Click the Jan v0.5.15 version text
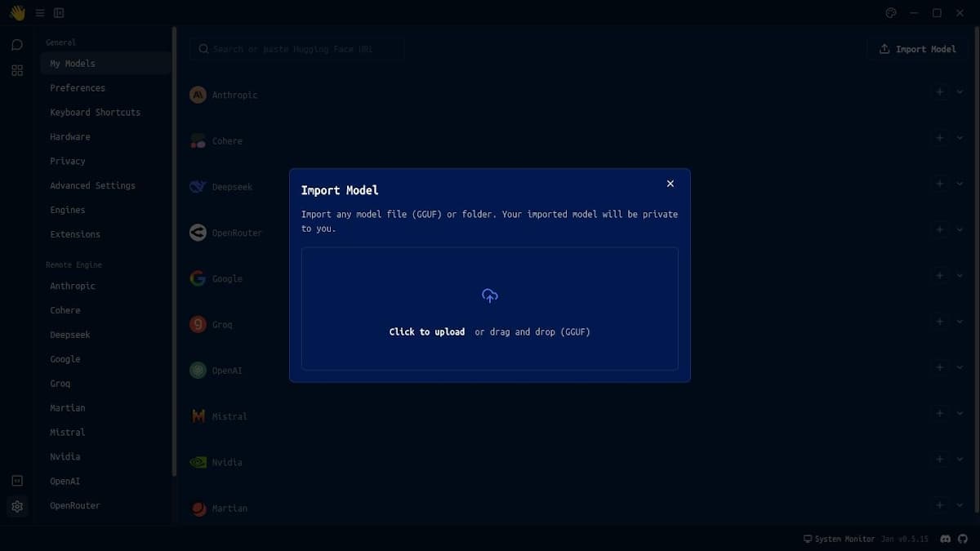The height and width of the screenshot is (551, 980). 905,540
